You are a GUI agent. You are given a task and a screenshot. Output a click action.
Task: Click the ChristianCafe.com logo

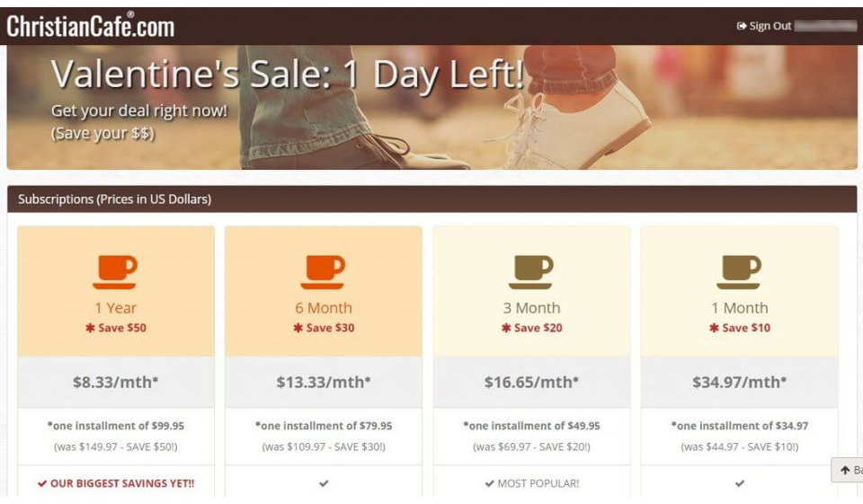coord(91,26)
